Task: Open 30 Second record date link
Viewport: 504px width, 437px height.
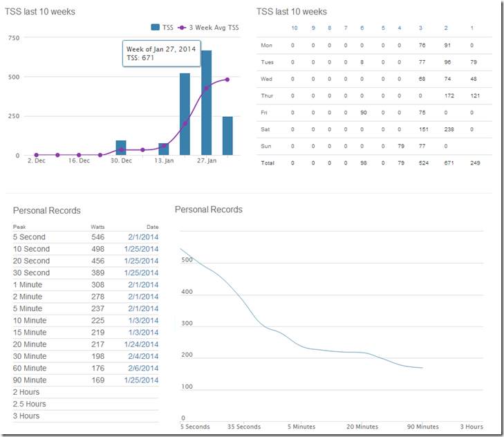Action: [141, 272]
